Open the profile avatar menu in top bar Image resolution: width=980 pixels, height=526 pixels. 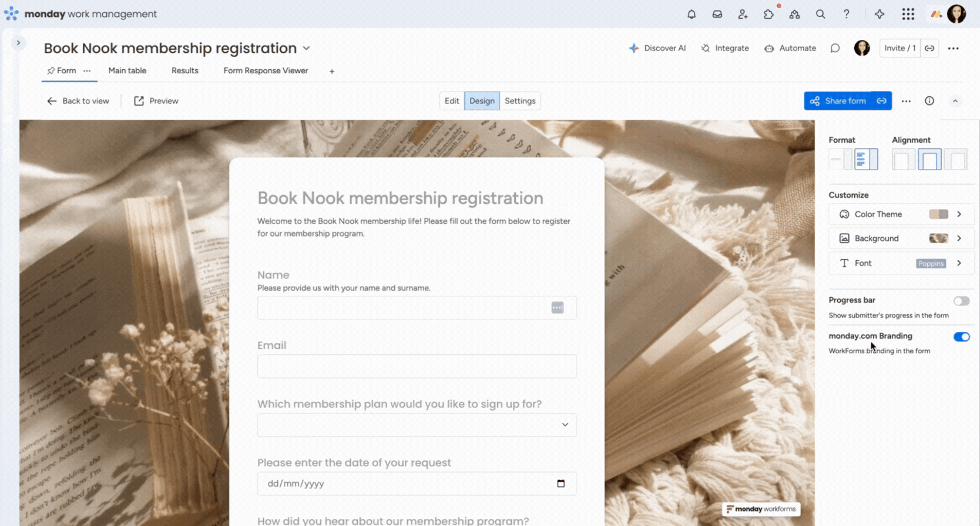pyautogui.click(x=956, y=14)
